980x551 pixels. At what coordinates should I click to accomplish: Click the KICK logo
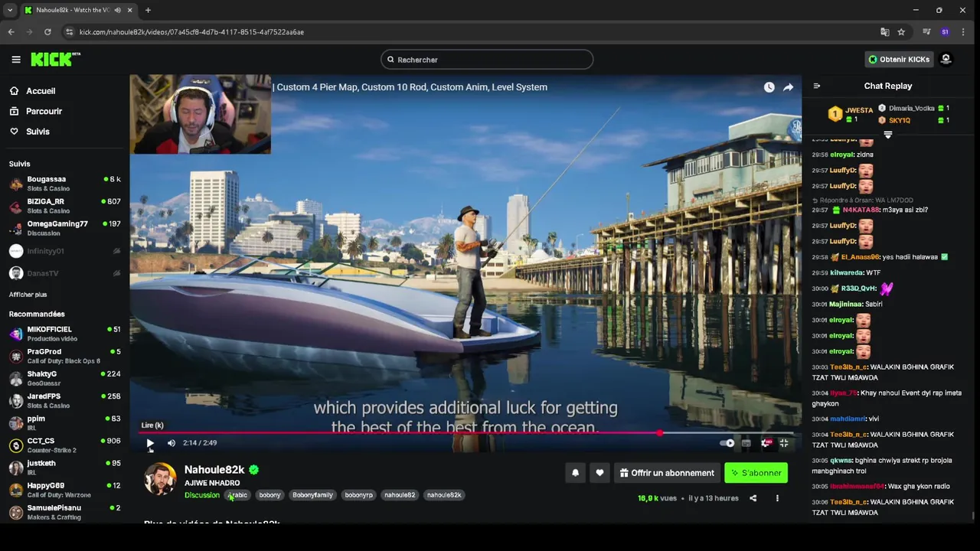(55, 59)
